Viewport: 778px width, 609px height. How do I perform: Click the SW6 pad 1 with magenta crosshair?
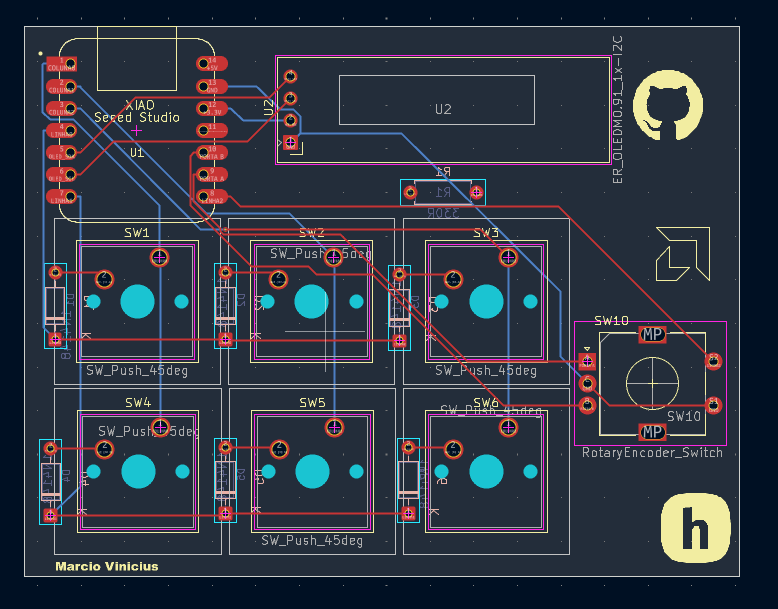tap(508, 427)
